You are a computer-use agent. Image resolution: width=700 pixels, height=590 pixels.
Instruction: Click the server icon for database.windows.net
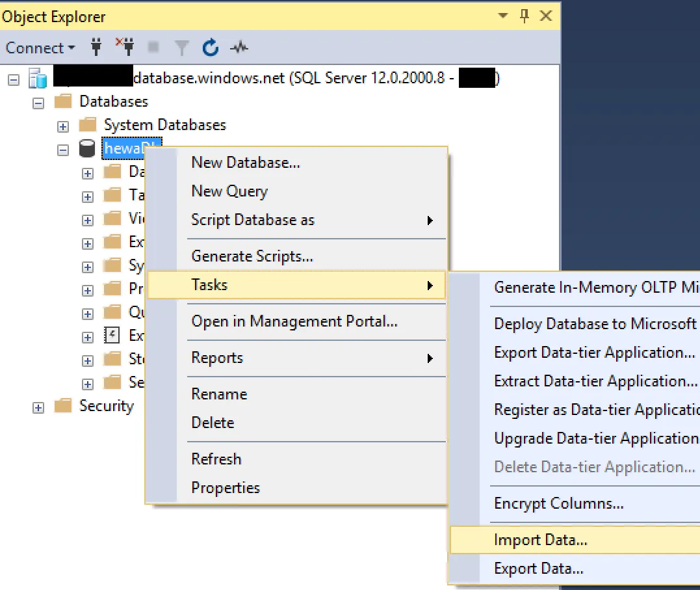point(38,79)
